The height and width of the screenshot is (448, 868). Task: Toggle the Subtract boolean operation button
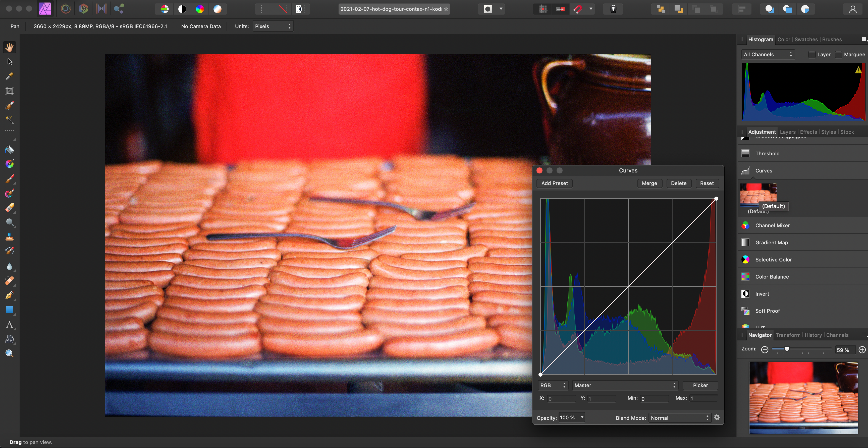(x=787, y=9)
